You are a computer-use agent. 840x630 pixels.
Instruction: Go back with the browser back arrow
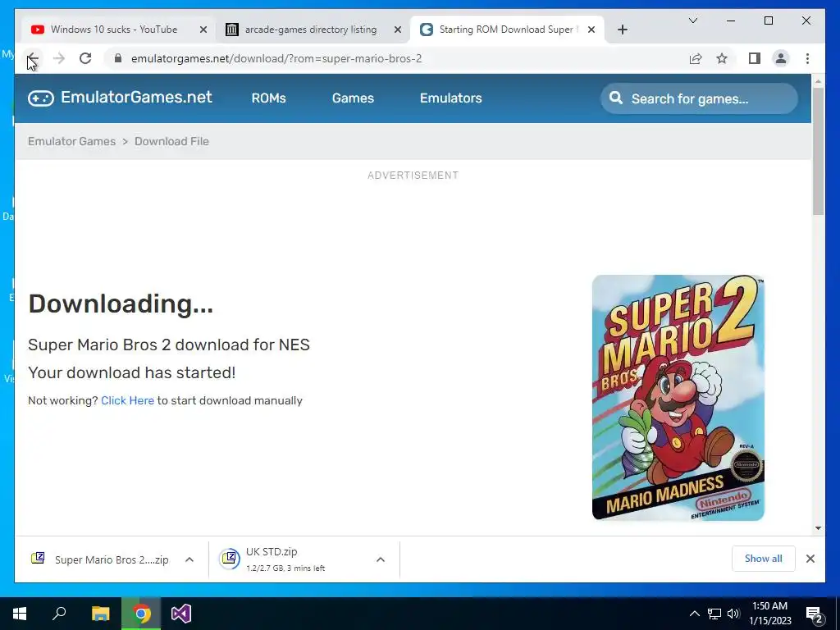(33, 58)
